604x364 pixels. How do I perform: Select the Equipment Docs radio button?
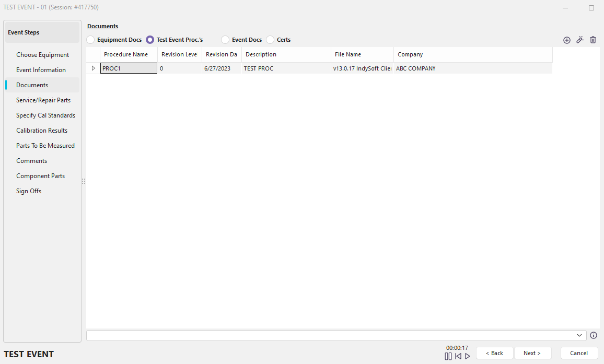91,40
